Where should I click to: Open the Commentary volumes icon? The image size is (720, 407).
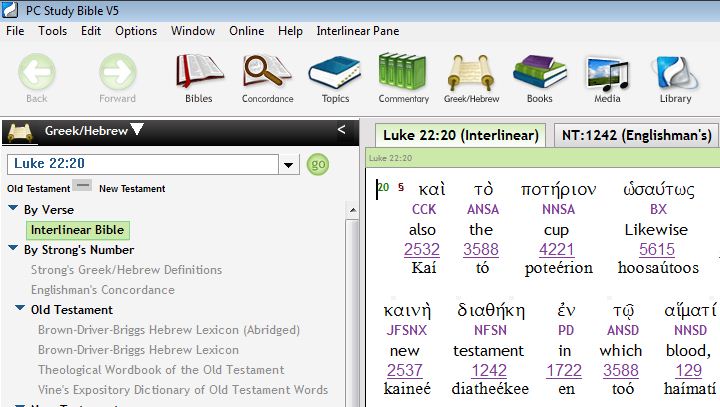point(403,72)
